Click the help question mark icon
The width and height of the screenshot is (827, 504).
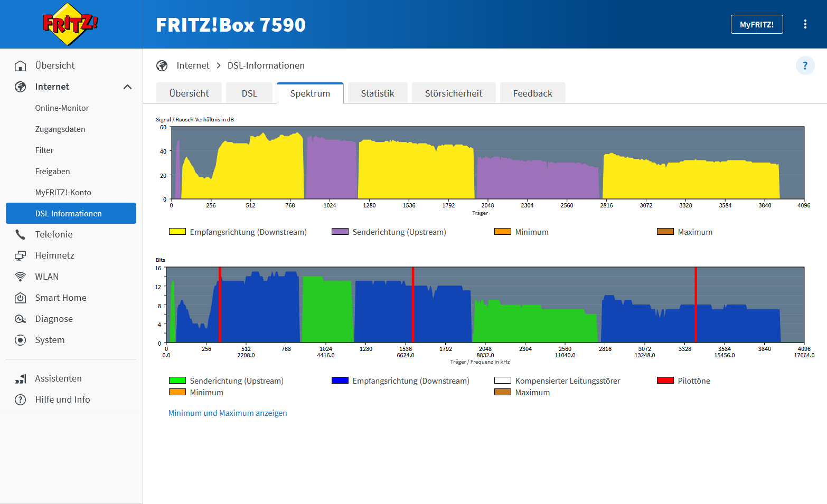click(805, 65)
